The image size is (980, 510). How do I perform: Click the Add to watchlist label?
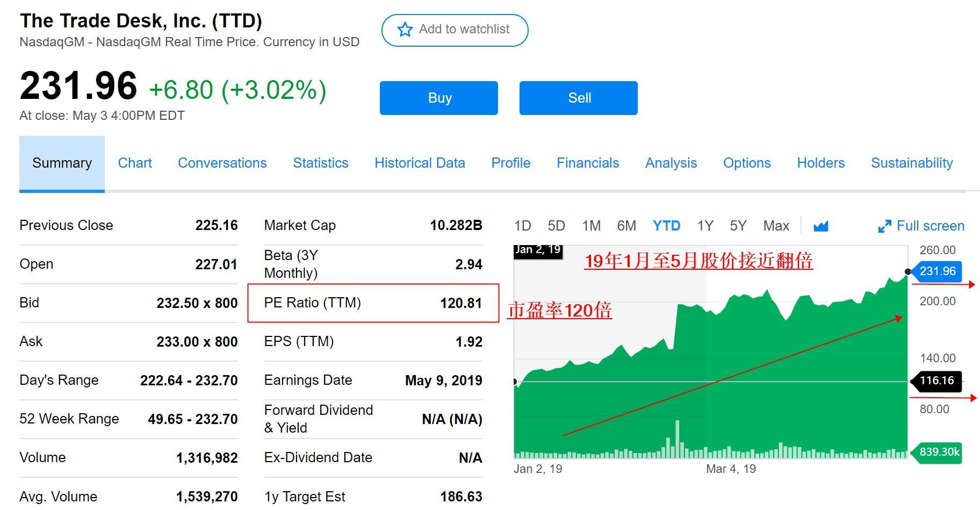[464, 29]
